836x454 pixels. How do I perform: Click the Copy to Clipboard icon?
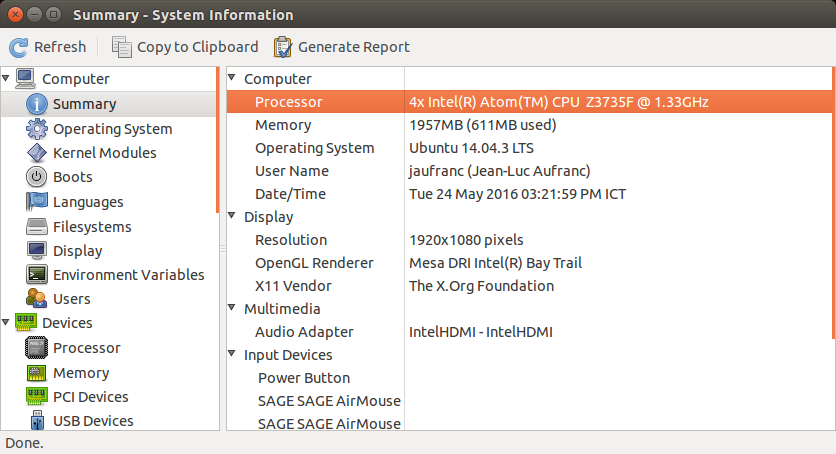122,47
